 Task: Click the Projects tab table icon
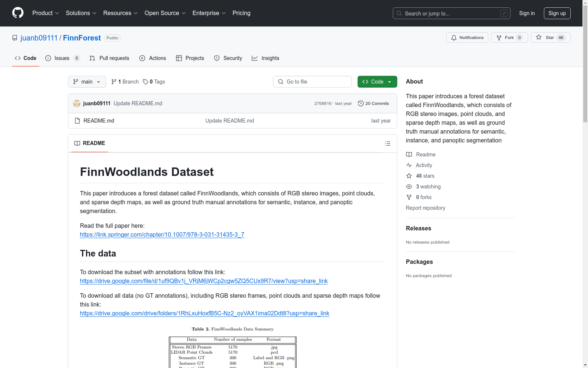pyautogui.click(x=179, y=58)
